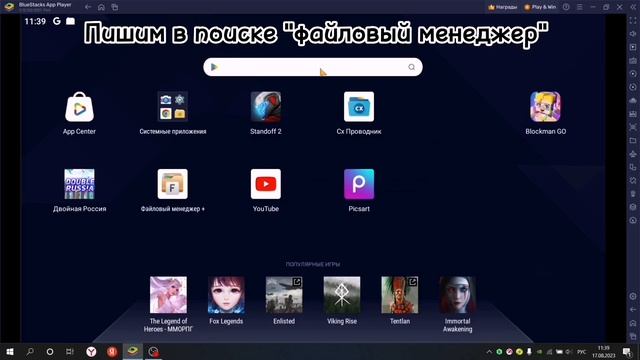
Task: Open Viking Rise game thumbnail
Action: coord(342,295)
